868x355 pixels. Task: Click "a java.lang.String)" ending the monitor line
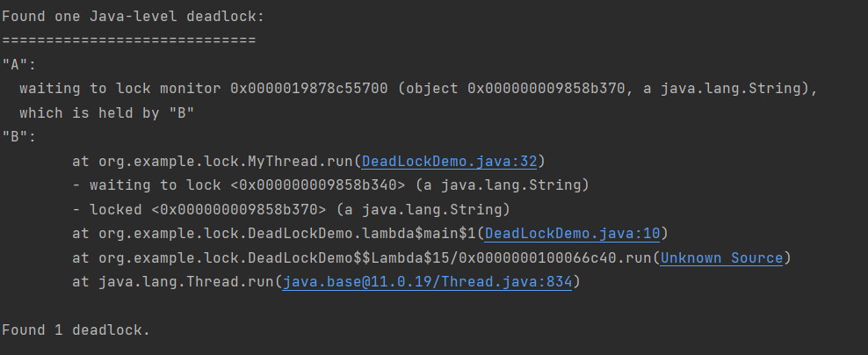tap(734, 89)
